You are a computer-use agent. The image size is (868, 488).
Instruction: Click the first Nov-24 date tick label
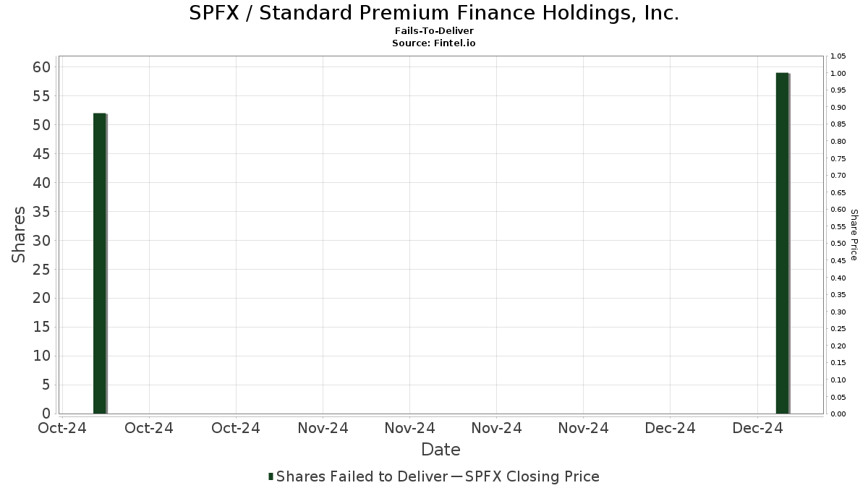323,428
